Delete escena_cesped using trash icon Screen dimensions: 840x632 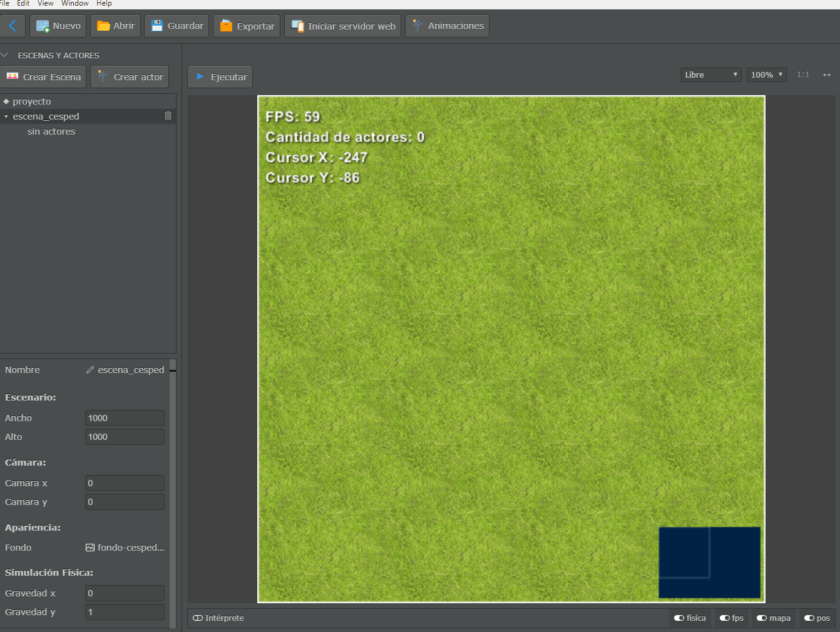click(x=168, y=116)
